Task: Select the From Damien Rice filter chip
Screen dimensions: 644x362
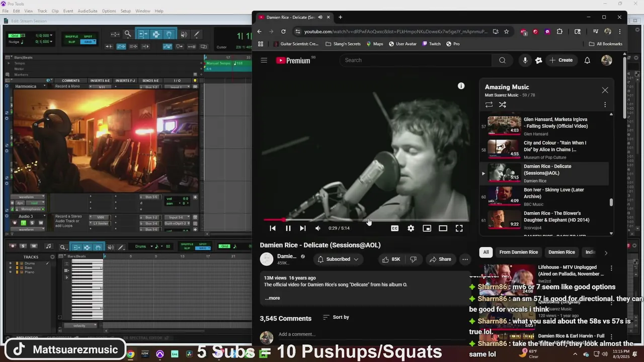Action: [x=518, y=252]
